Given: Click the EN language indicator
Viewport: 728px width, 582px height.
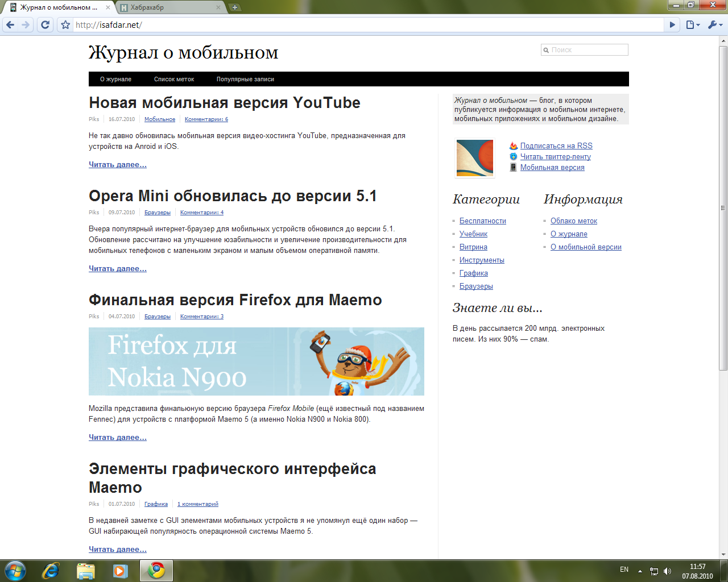Looking at the screenshot, I should click(624, 569).
